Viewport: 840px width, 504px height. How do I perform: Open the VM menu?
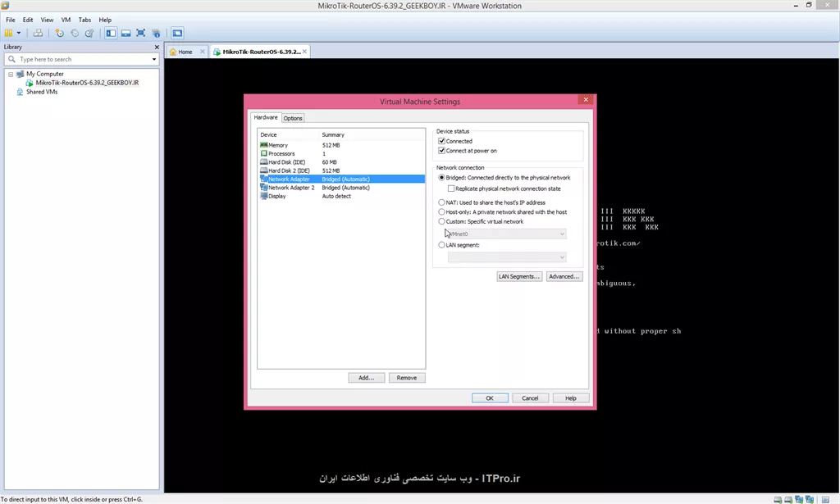click(66, 20)
